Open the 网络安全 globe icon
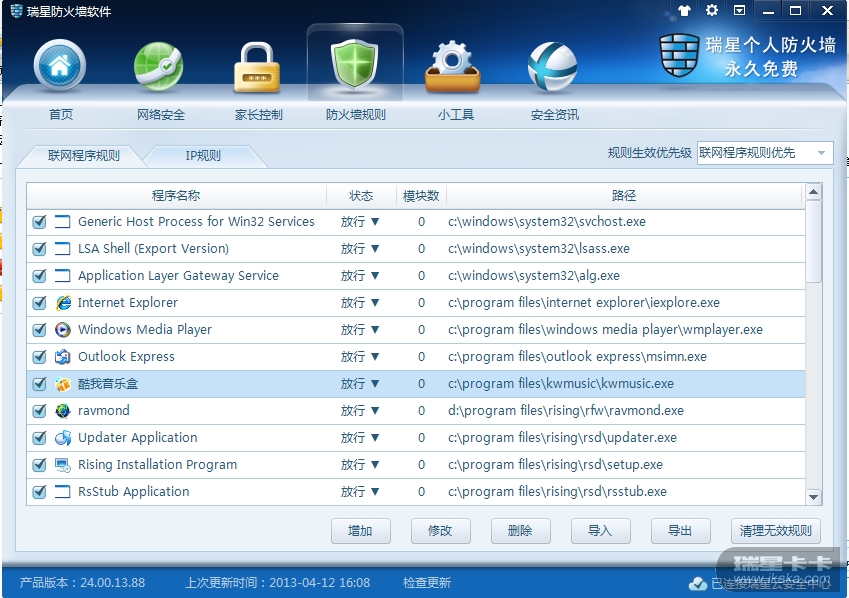 (159, 67)
